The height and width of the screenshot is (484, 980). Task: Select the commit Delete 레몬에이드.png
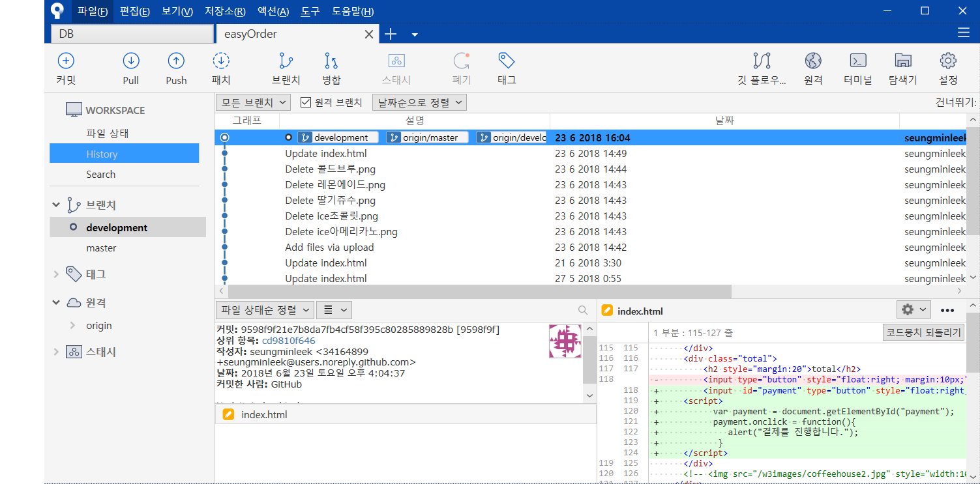click(x=590, y=185)
